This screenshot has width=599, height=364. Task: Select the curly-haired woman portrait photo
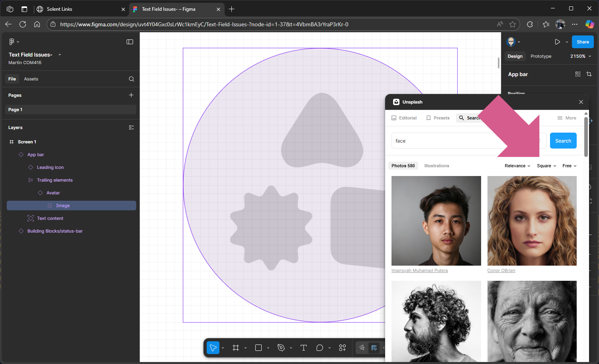(532, 221)
